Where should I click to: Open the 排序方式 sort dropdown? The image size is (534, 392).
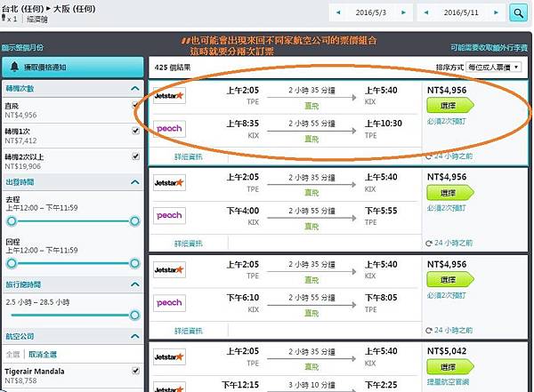click(493, 67)
